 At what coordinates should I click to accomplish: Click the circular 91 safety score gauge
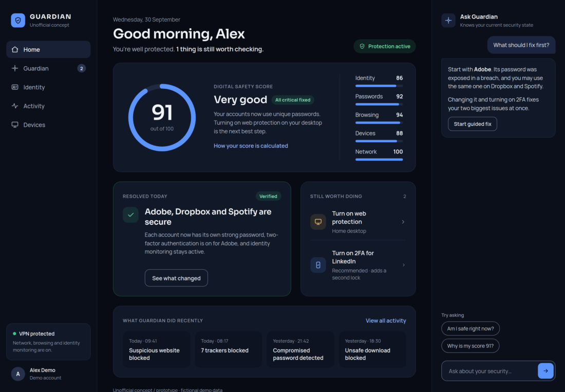click(x=162, y=117)
